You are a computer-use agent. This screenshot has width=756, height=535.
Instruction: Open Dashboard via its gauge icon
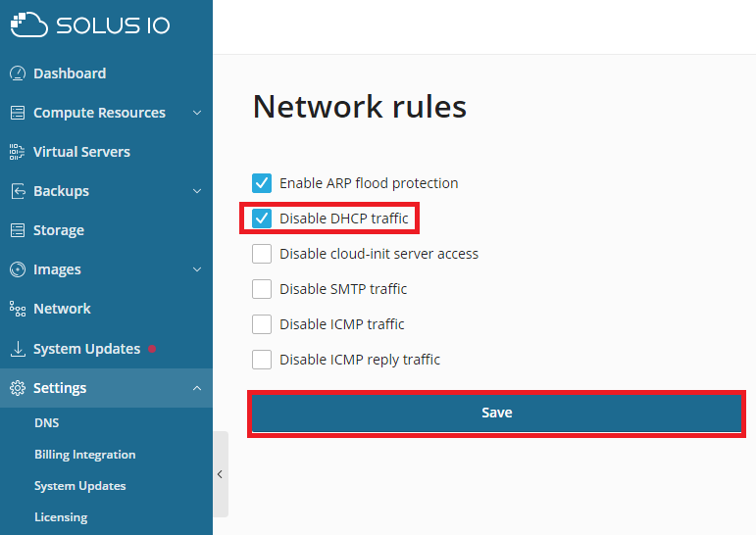(18, 73)
